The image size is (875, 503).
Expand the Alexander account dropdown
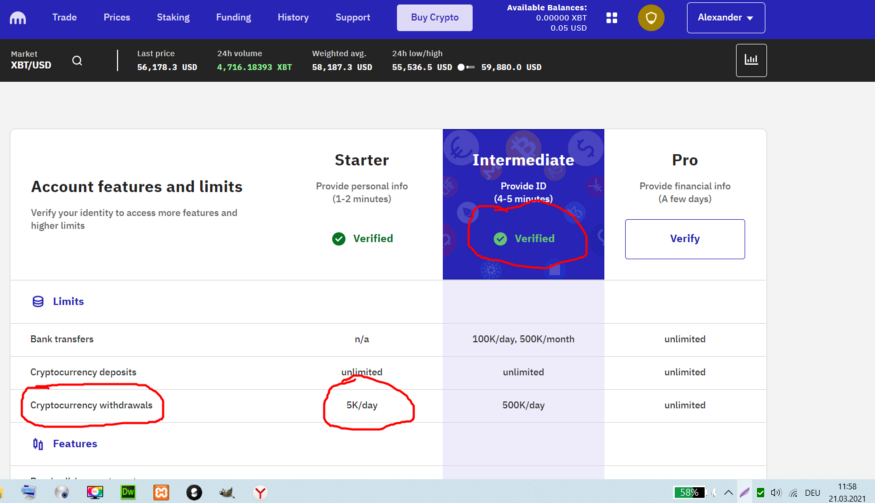tap(726, 18)
